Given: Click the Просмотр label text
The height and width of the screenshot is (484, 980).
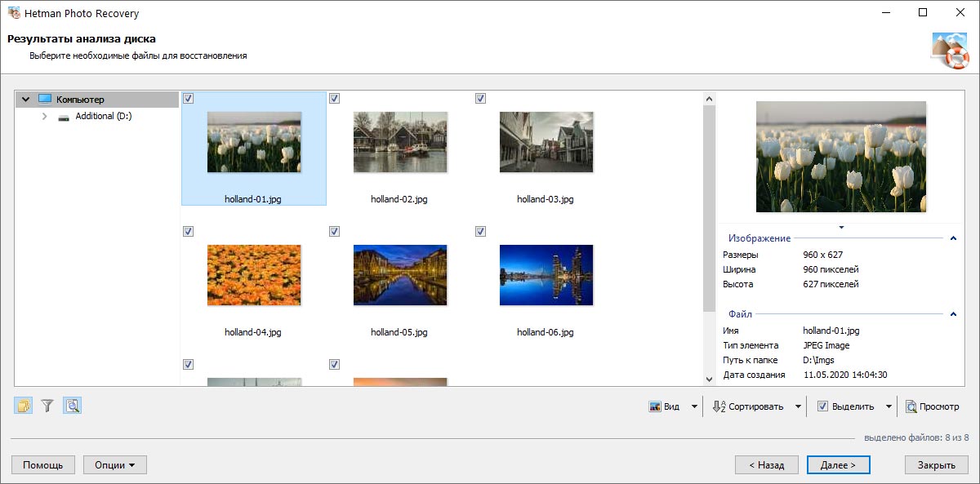Looking at the screenshot, I should 939,406.
